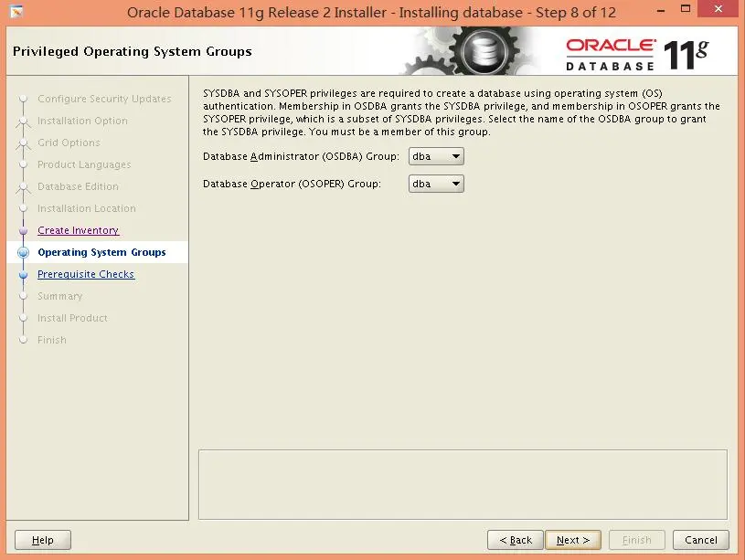Click the Privileged Operating System Groups heading
Viewport: 745px width, 560px height.
132,51
